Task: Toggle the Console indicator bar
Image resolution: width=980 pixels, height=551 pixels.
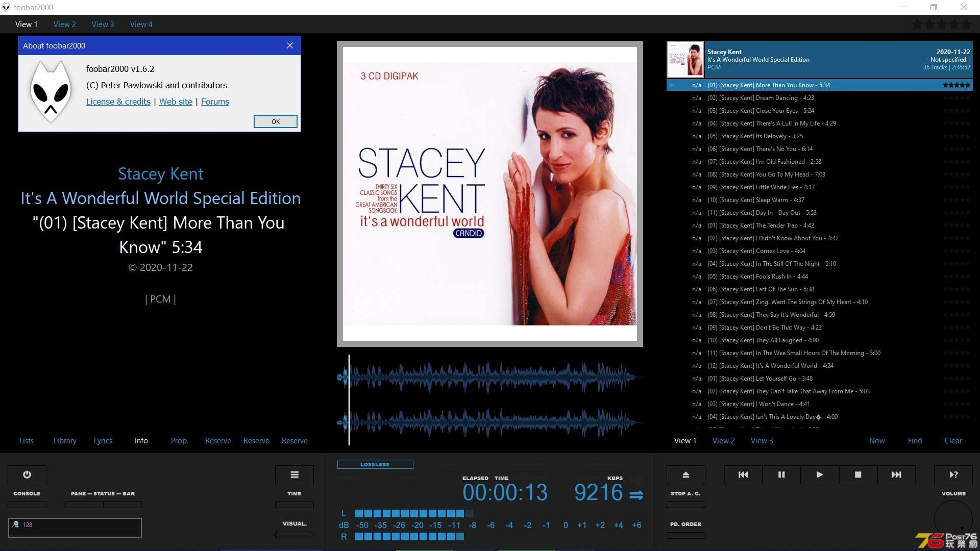Action: 27,505
